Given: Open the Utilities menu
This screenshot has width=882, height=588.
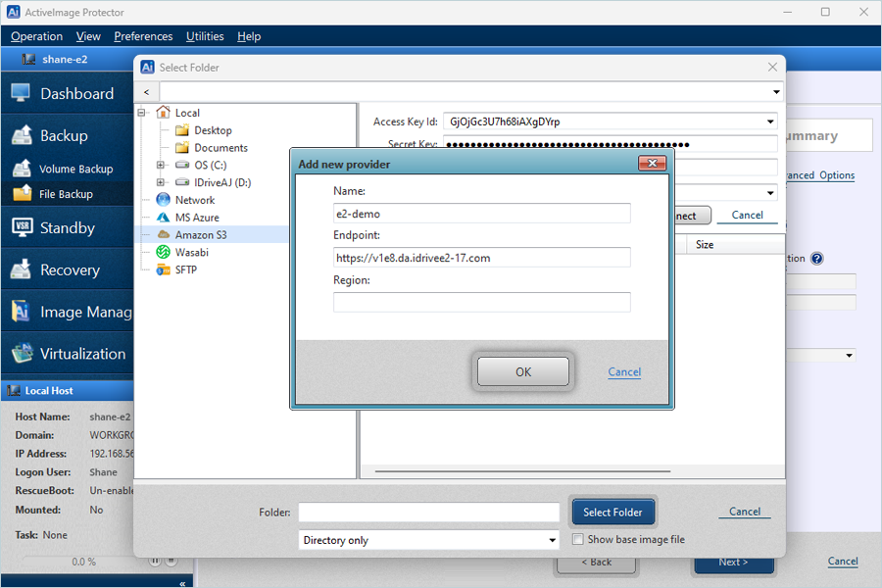Looking at the screenshot, I should pyautogui.click(x=205, y=36).
